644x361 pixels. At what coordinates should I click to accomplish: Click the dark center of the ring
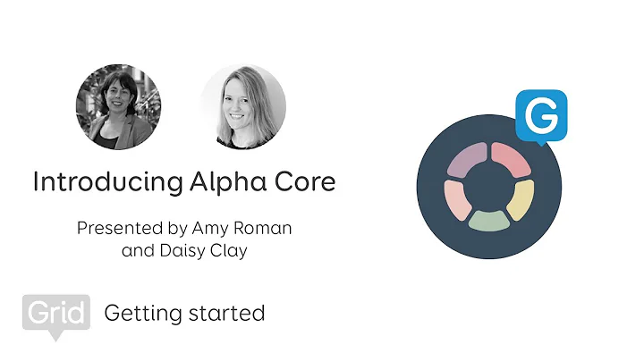[488, 187]
